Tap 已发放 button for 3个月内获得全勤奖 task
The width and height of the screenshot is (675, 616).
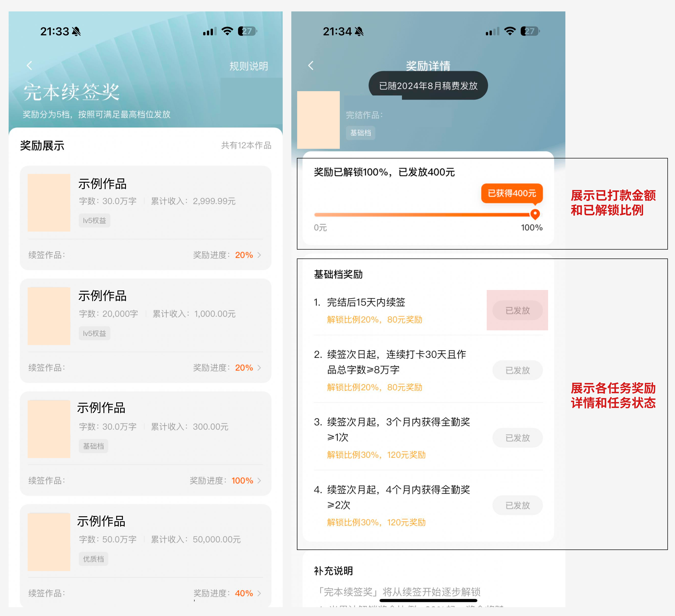point(517,438)
